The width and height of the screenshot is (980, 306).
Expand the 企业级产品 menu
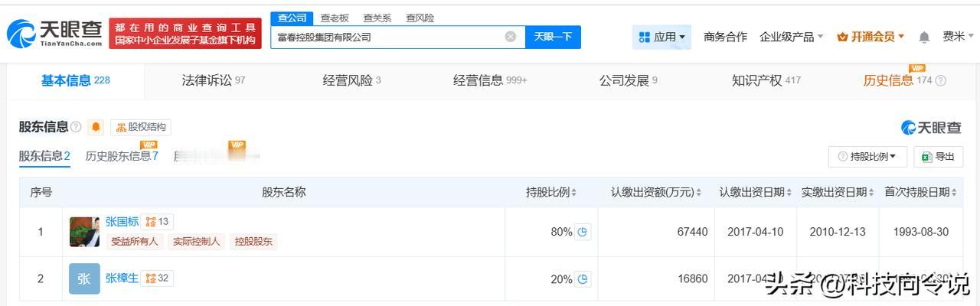(791, 37)
